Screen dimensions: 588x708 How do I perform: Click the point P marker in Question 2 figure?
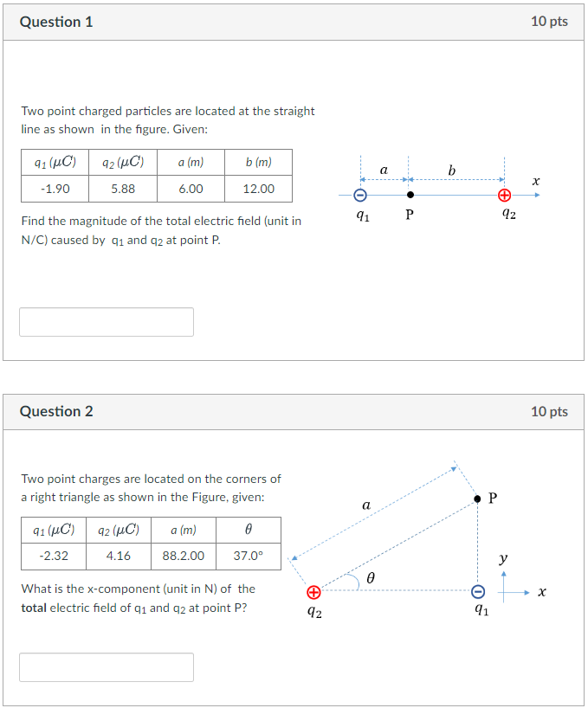tap(477, 497)
